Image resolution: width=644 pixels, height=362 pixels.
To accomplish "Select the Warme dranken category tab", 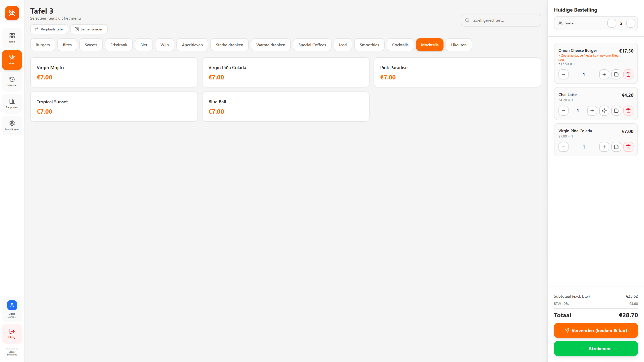I will (x=271, y=45).
